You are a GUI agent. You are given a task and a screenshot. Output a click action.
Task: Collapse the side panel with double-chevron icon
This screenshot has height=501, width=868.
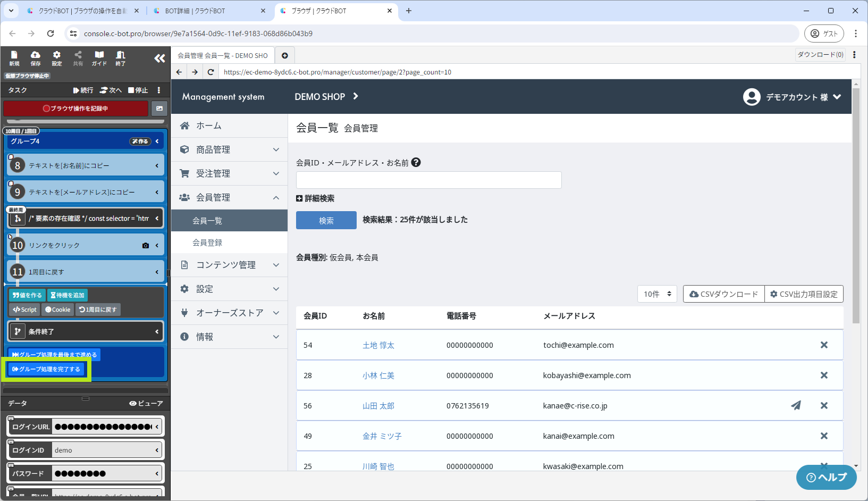click(159, 59)
